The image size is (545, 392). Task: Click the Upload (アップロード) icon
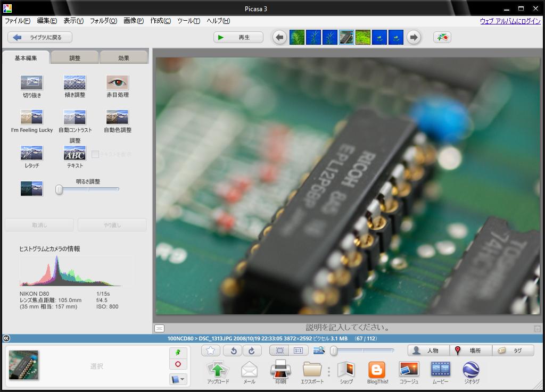click(x=218, y=370)
